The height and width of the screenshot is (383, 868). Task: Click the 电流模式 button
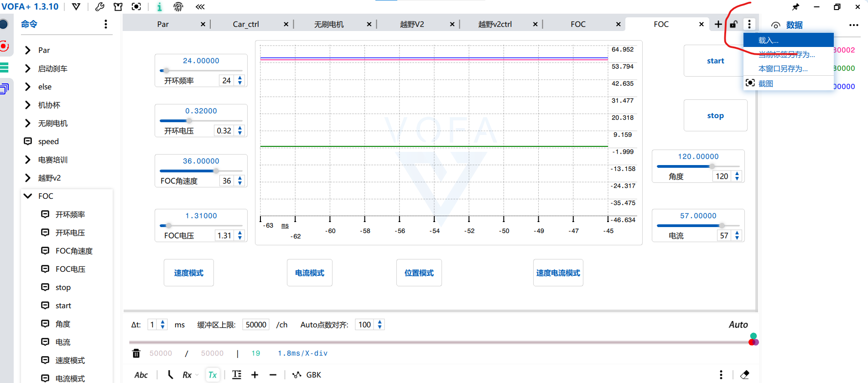309,273
